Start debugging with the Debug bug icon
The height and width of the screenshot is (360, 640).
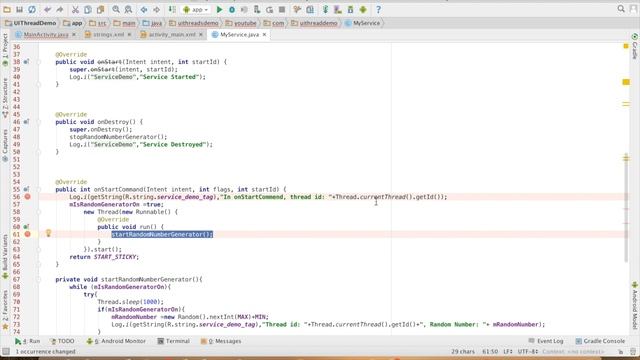232,9
